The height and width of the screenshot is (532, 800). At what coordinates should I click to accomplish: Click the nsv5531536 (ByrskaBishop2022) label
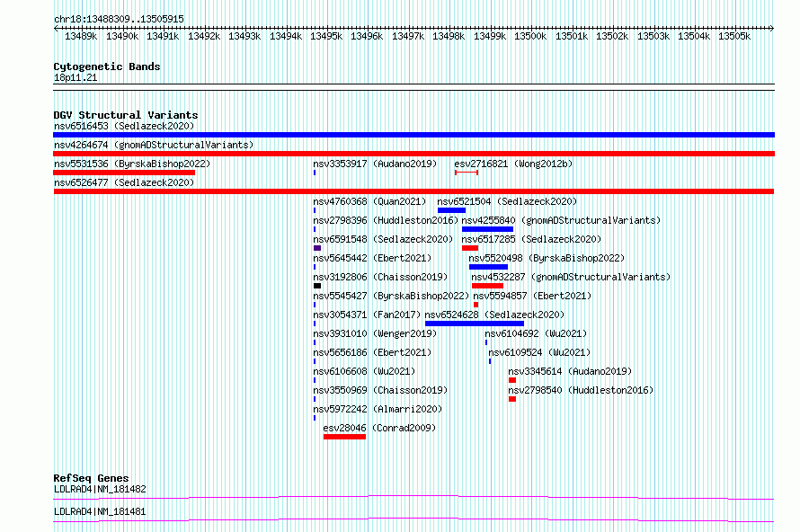[x=131, y=164]
